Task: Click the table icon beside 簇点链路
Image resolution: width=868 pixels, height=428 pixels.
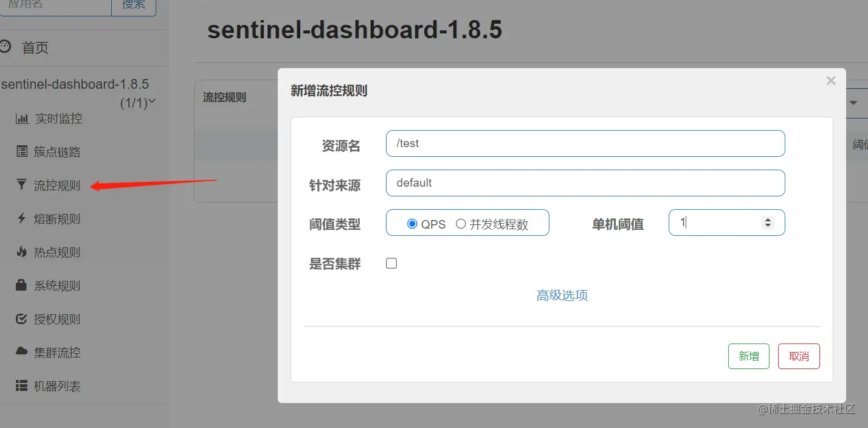Action: (22, 152)
